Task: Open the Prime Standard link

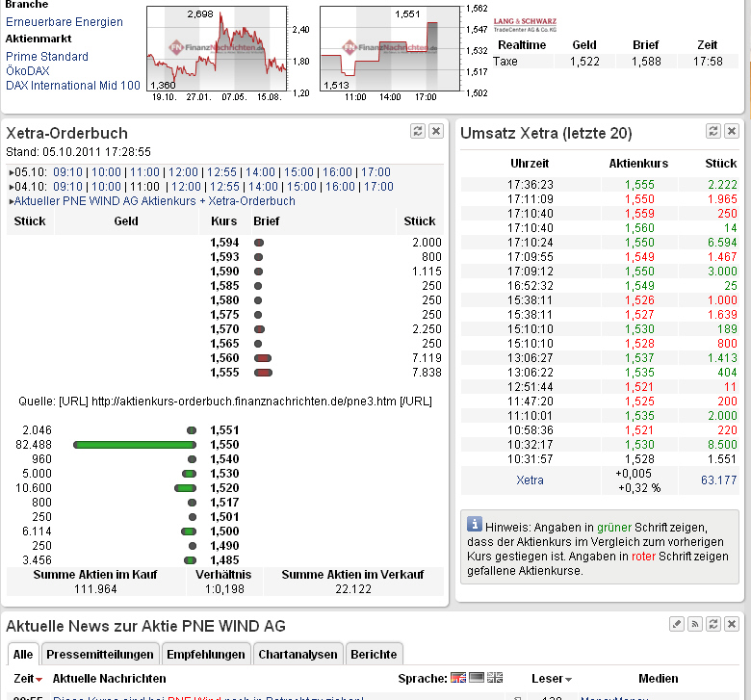Action: (x=47, y=57)
